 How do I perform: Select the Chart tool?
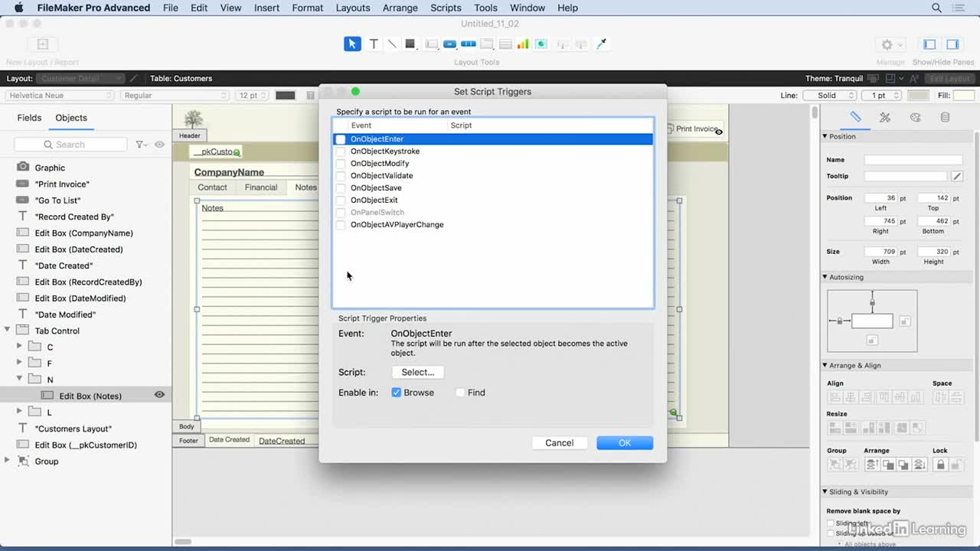pos(523,44)
